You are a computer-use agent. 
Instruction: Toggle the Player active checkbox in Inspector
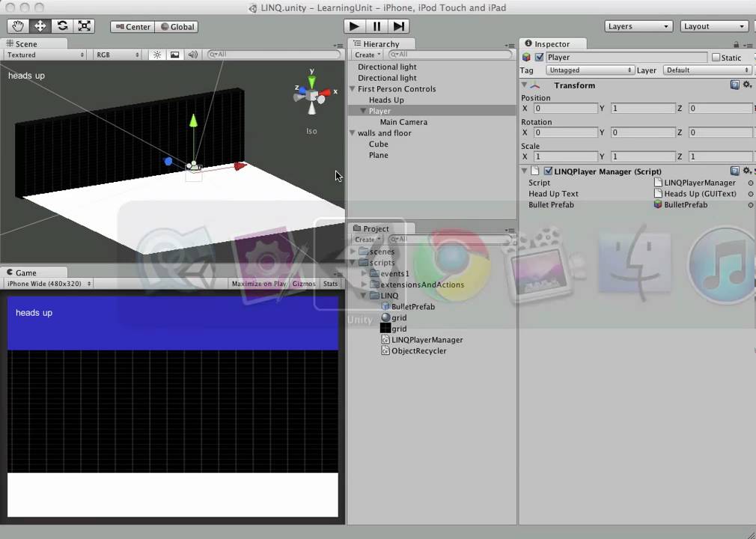coord(540,58)
